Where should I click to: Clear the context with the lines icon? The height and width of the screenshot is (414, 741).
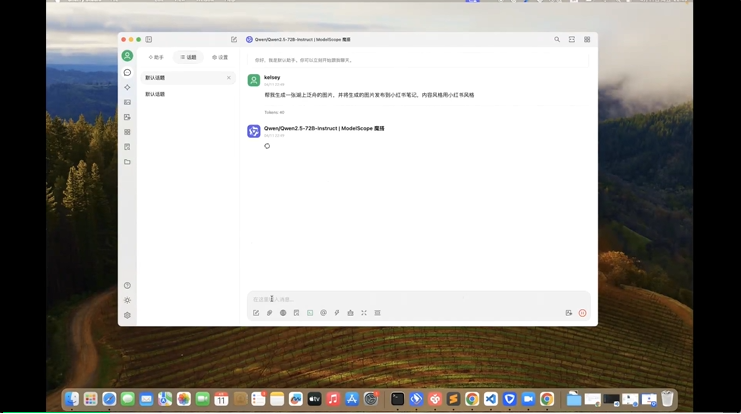(x=378, y=313)
